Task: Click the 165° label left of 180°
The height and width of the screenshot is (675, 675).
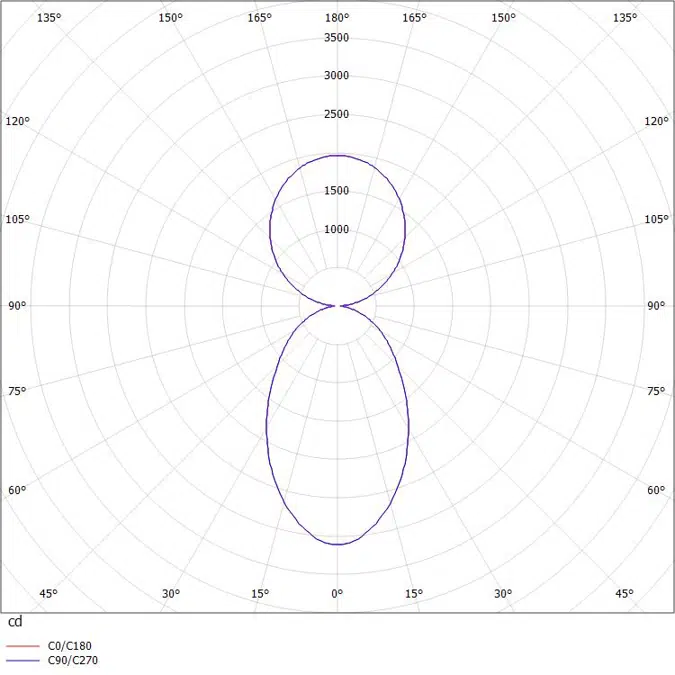Action: click(260, 18)
